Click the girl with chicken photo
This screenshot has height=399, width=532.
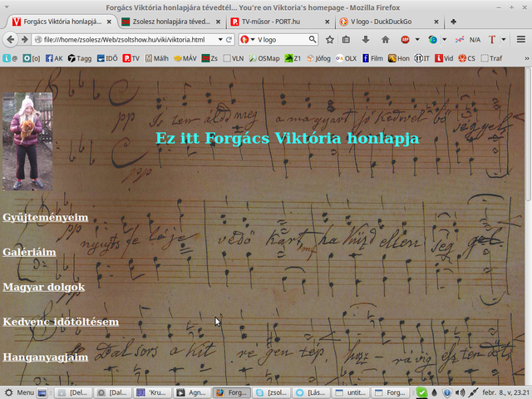click(x=27, y=141)
